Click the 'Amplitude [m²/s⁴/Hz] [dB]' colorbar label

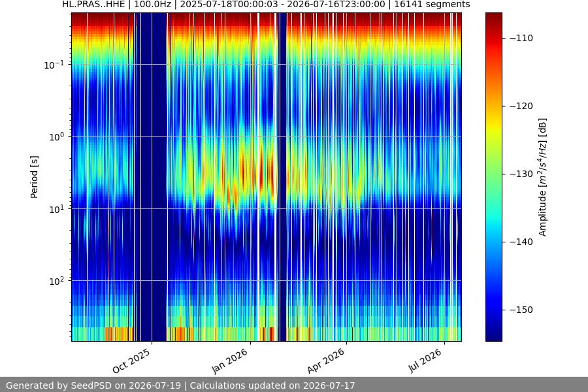[x=543, y=177]
